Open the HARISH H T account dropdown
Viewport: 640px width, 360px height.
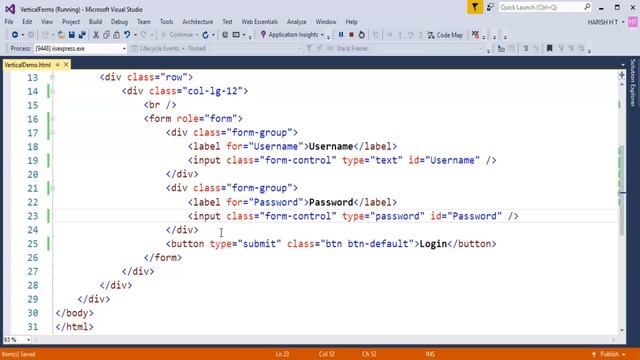pyautogui.click(x=623, y=22)
